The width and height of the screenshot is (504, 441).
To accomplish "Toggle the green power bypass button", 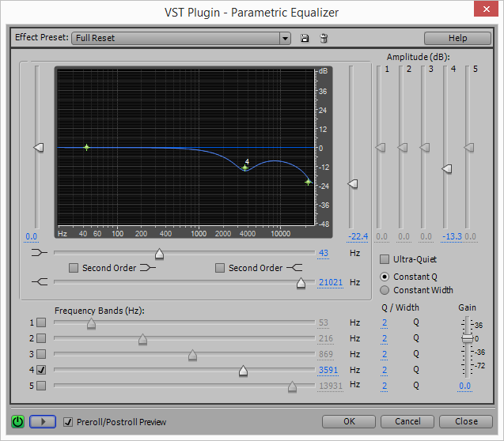I will click(17, 421).
